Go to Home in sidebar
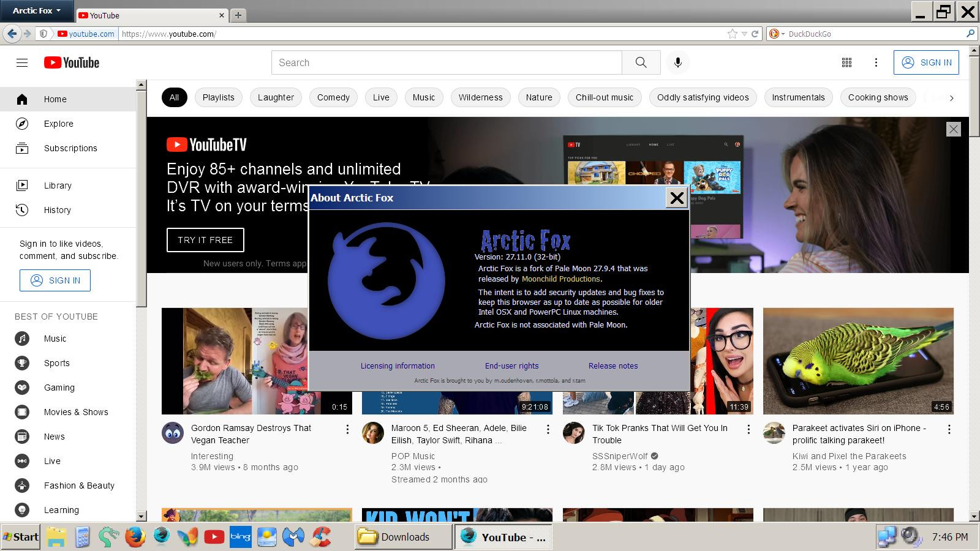The height and width of the screenshot is (551, 980). tap(68, 99)
